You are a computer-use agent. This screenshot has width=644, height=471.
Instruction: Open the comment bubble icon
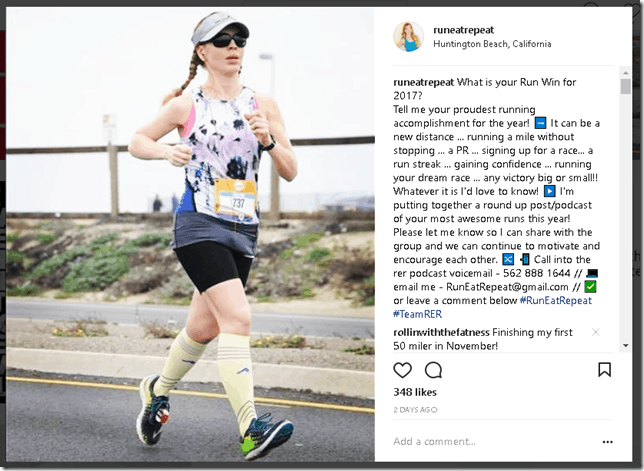click(433, 370)
